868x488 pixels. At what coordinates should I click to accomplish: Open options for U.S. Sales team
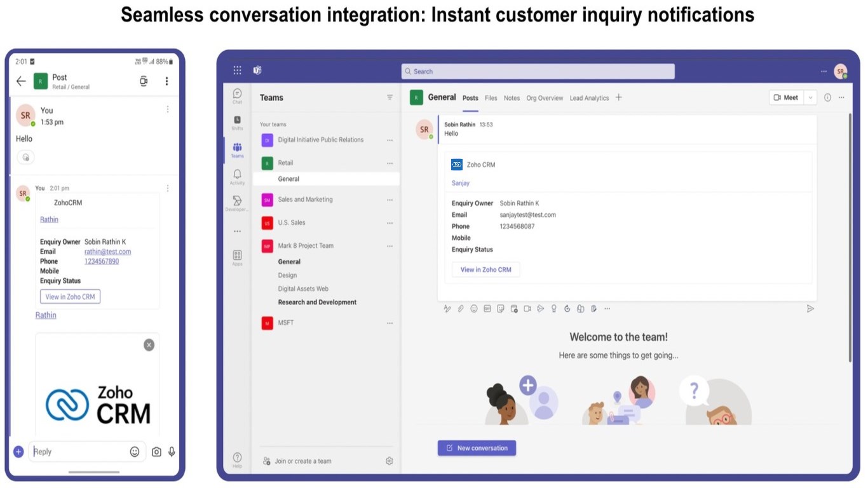coord(390,223)
